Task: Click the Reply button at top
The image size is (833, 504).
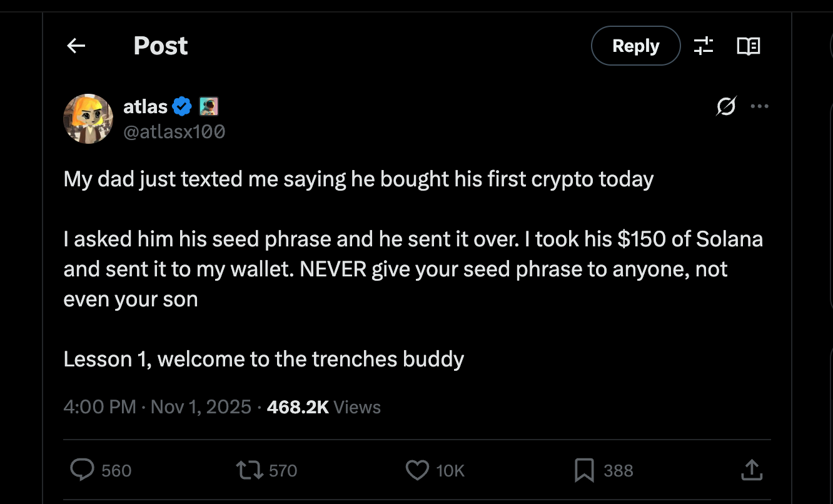Action: (x=635, y=46)
